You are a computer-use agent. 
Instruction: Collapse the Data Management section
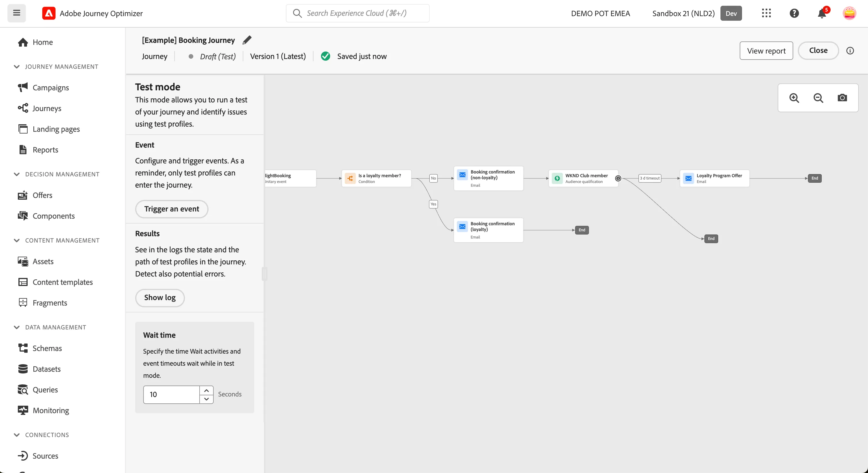click(16, 327)
